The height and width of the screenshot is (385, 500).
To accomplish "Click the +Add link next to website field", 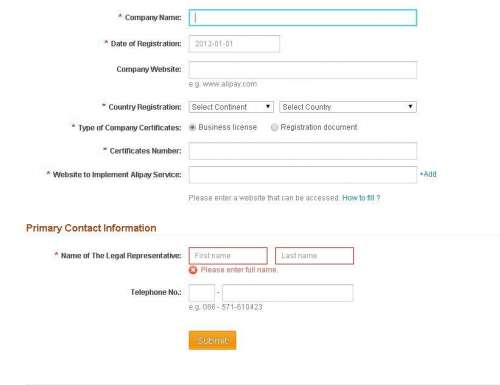I will pos(428,174).
